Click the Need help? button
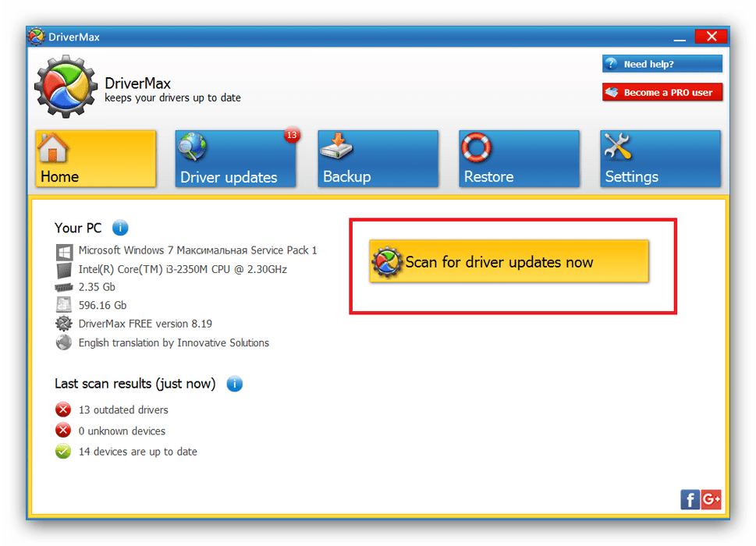The height and width of the screenshot is (546, 756). (662, 64)
